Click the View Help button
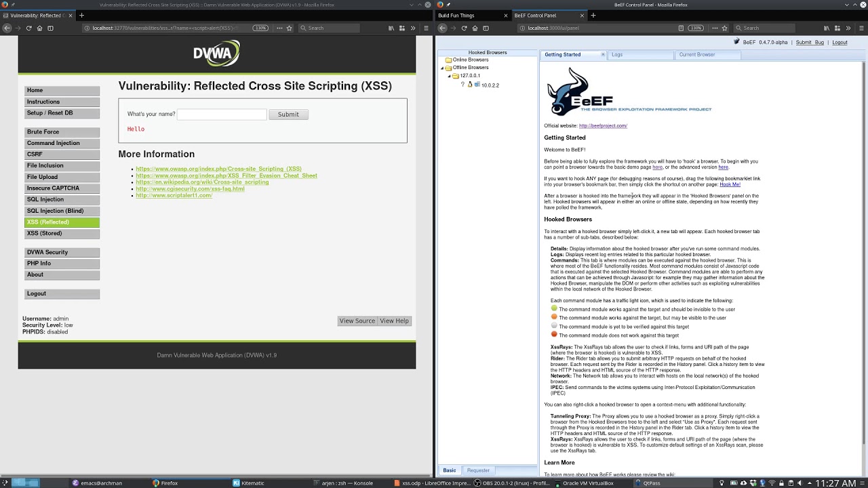 (x=394, y=321)
